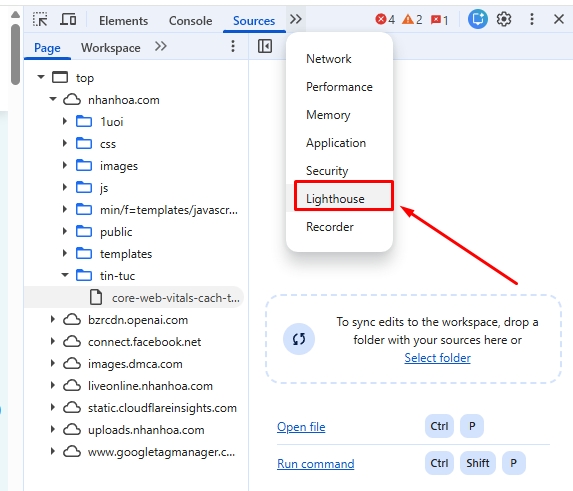Open the Workspace sub-tab
The image size is (573, 491).
(111, 48)
